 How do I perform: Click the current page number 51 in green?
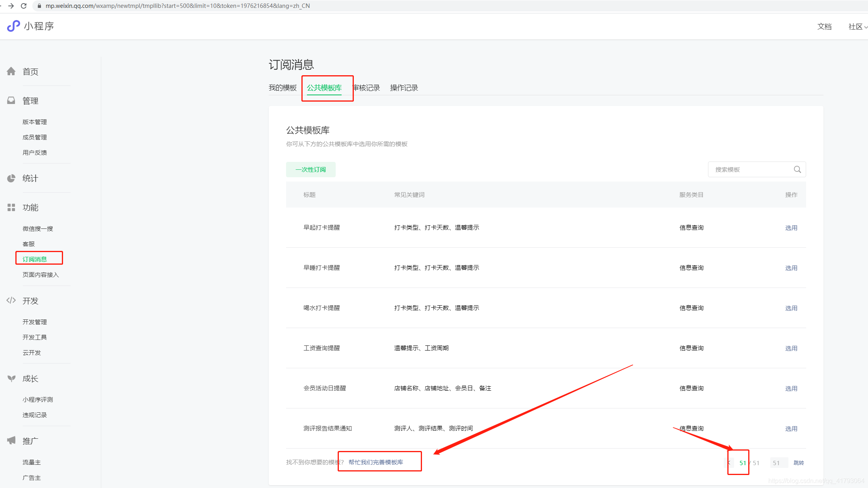(742, 463)
